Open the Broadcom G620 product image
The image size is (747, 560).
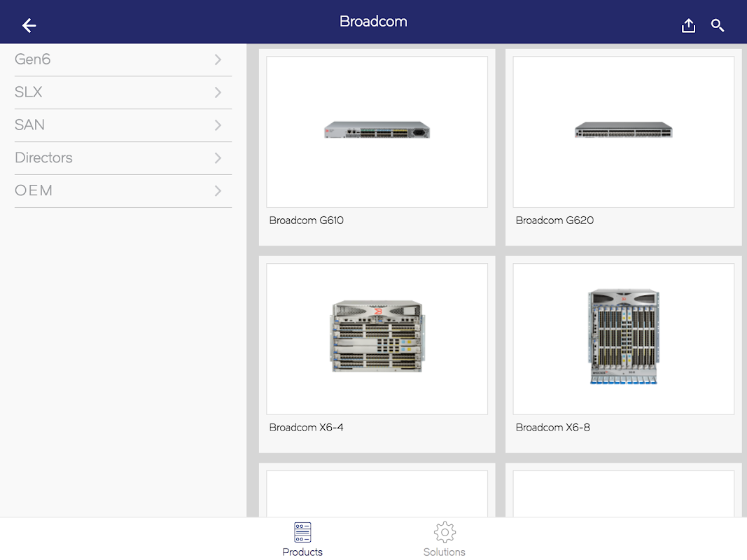[x=623, y=132]
